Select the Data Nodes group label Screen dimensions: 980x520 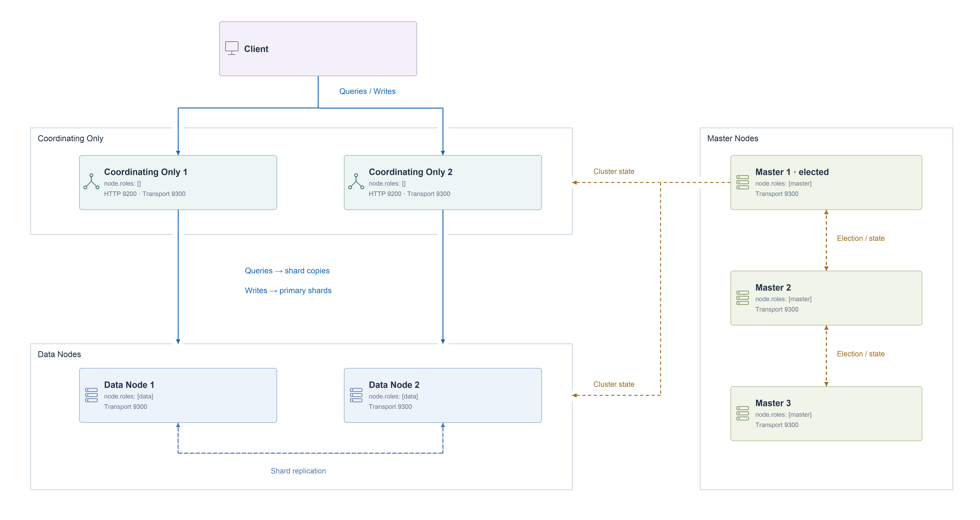tap(59, 354)
